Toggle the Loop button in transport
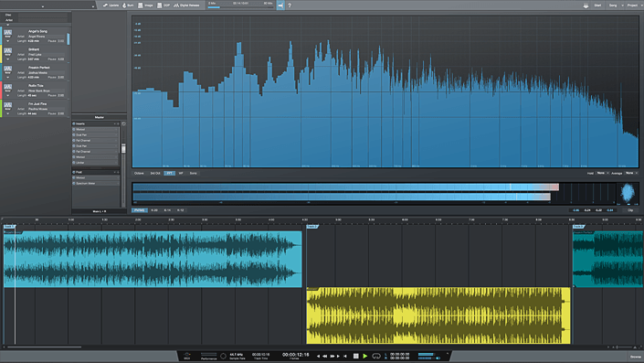Screen dimensions: 644x363 tap(376, 356)
